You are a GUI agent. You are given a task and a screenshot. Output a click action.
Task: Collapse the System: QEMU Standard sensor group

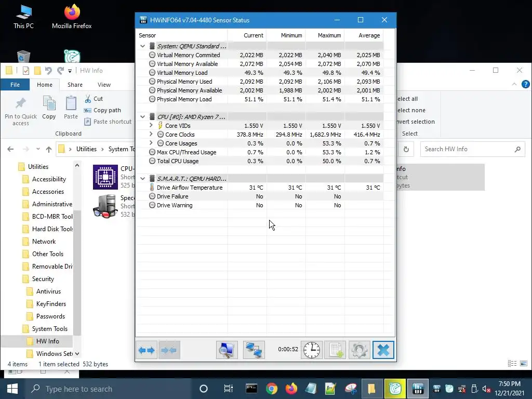coord(142,46)
